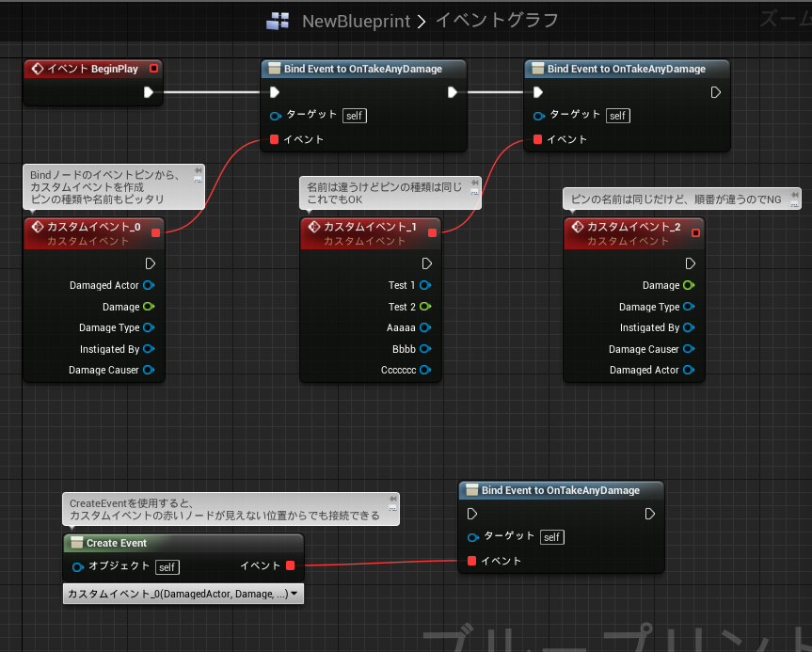
Task: Click イベント delegate pin on first Bind Event node
Action: pyautogui.click(x=275, y=139)
